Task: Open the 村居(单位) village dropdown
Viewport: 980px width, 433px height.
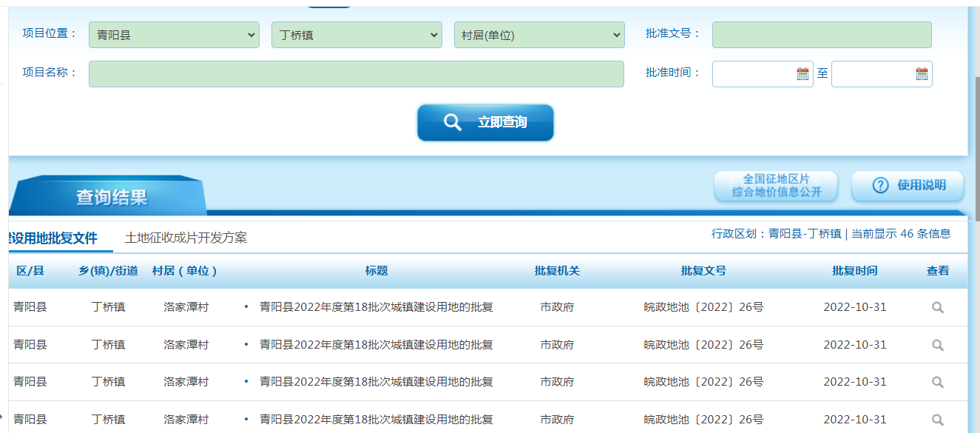Action: click(539, 35)
